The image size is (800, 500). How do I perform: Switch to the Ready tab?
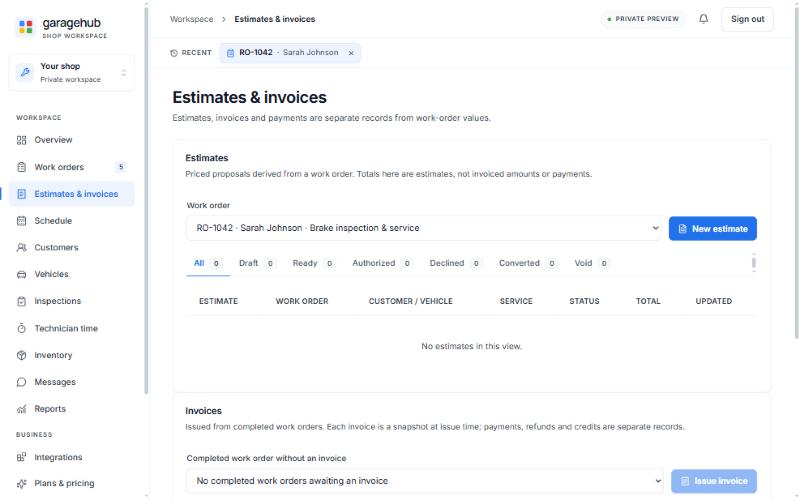click(313, 263)
